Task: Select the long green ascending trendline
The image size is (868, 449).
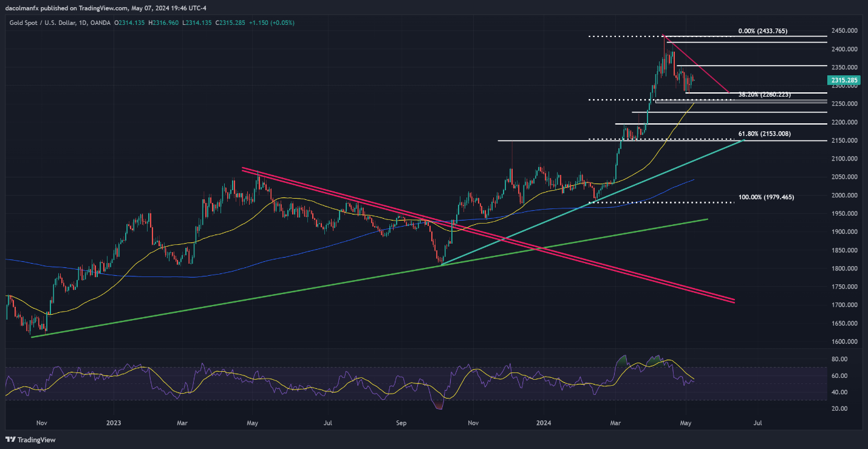Action: [243, 298]
